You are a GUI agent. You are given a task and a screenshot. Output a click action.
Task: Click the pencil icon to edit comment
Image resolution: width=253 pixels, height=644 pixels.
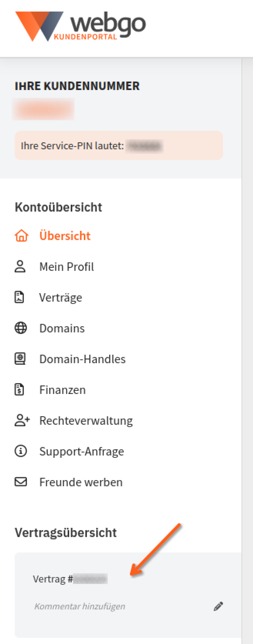[218, 606]
